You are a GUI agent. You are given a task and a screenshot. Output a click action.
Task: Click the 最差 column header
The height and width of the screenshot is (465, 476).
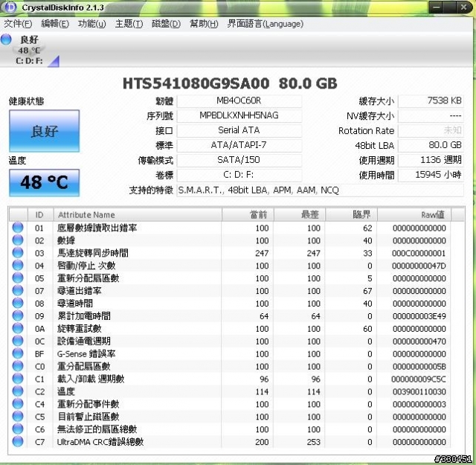(300, 215)
